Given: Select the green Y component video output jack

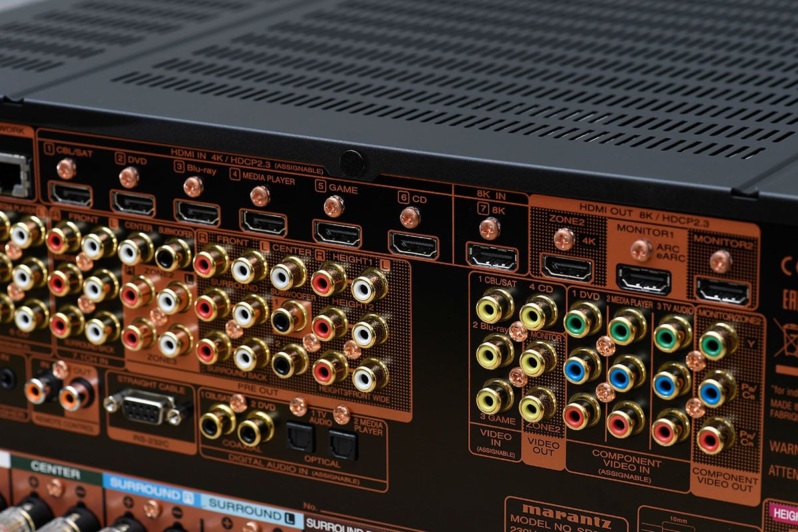Looking at the screenshot, I should pos(718,340).
